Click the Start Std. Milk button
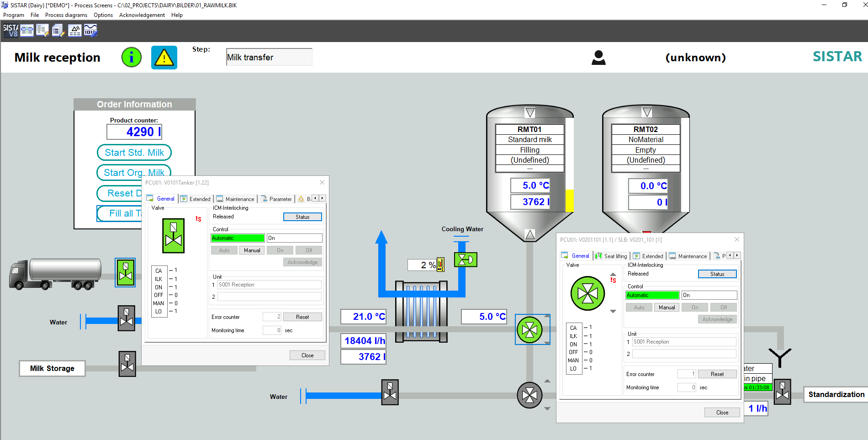 click(x=134, y=153)
